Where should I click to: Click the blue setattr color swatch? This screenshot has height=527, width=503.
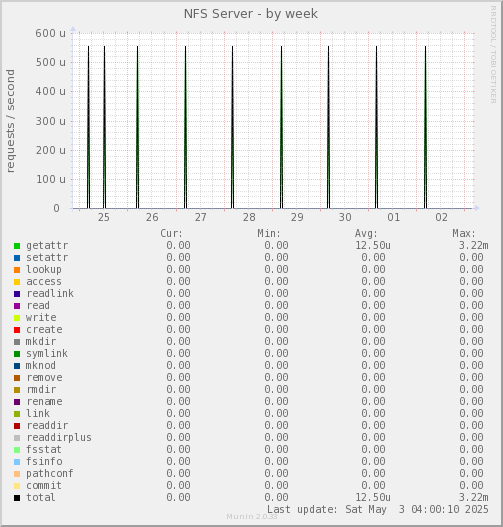coord(17,258)
